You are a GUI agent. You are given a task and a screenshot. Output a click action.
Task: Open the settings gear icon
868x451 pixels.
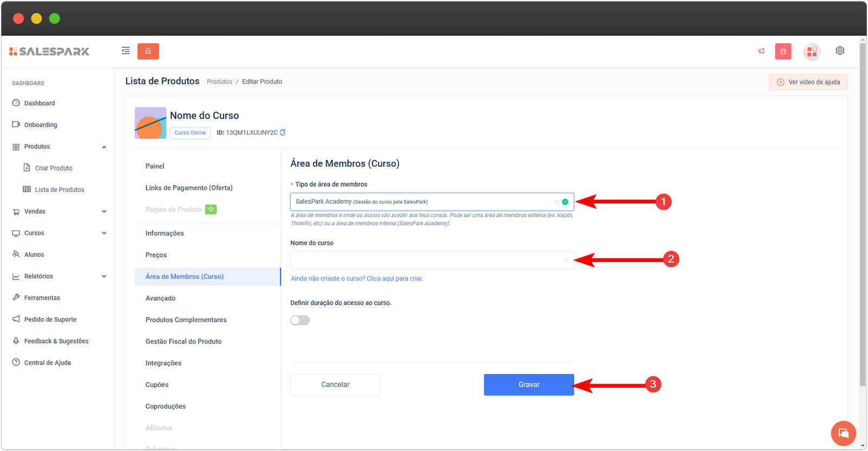tap(840, 50)
